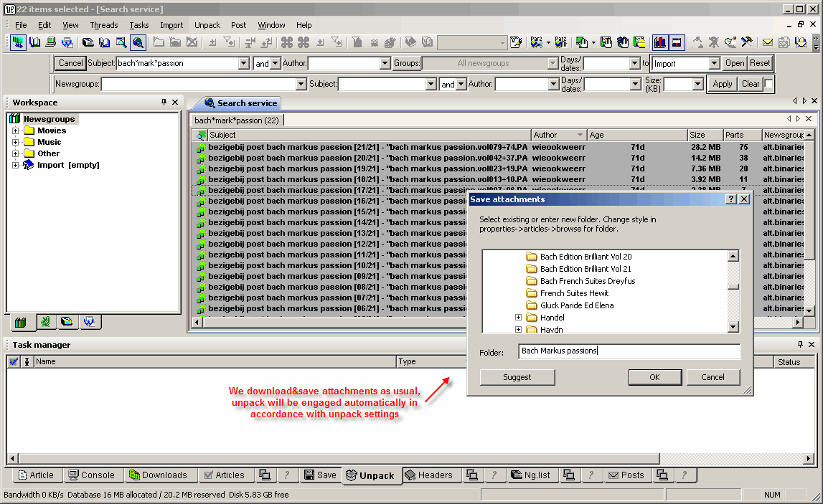Click the bar chart statistics toolbar icon

(x=659, y=42)
